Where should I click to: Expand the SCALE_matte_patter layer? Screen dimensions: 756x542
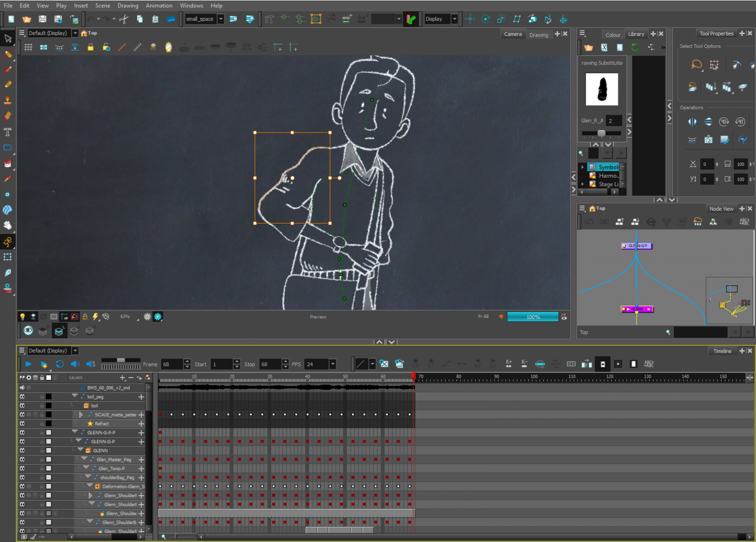(x=81, y=414)
